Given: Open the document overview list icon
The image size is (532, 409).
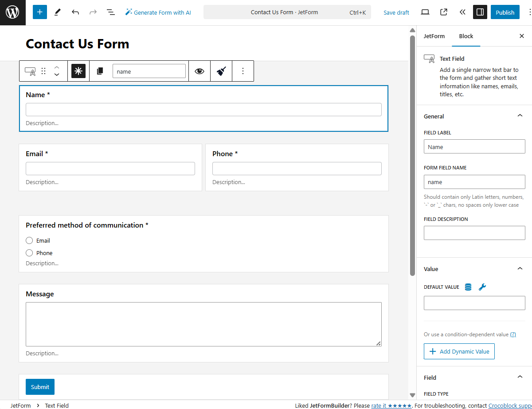Looking at the screenshot, I should (x=110, y=12).
